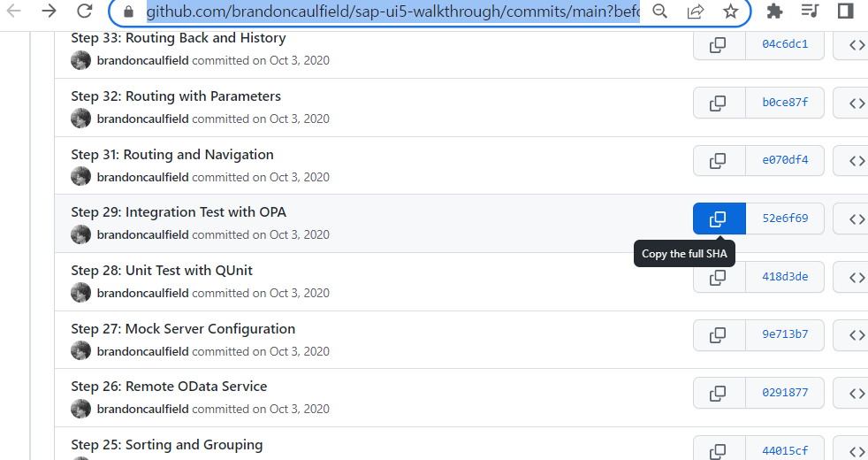Copy the full SHA for commit 04c6dc1
Image resolution: width=868 pixels, height=460 pixels.
point(720,44)
